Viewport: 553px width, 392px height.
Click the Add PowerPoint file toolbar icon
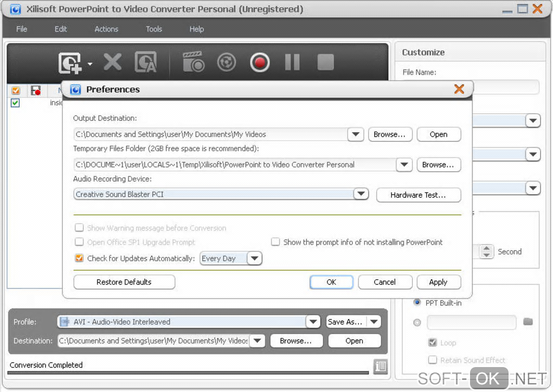pos(70,63)
